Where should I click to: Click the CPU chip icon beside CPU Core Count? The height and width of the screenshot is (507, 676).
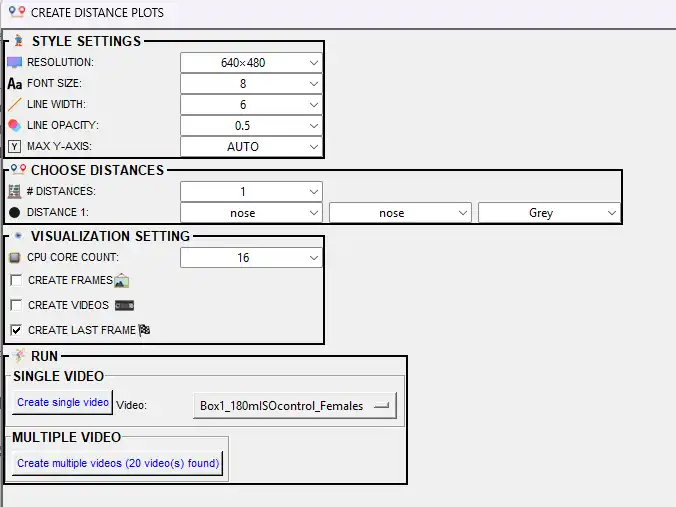[x=15, y=258]
